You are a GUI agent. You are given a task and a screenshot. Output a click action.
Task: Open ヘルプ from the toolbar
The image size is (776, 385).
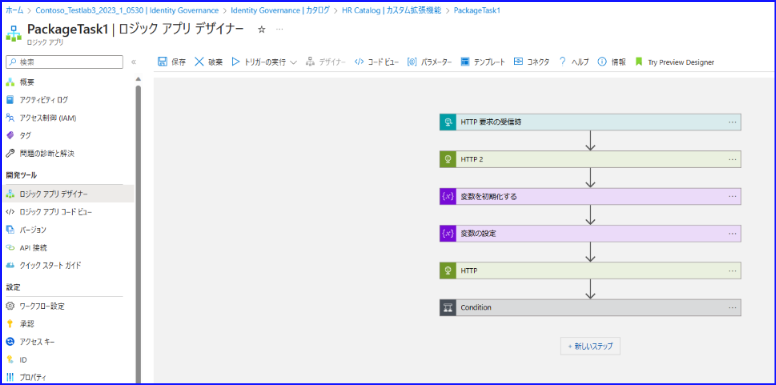(x=574, y=62)
